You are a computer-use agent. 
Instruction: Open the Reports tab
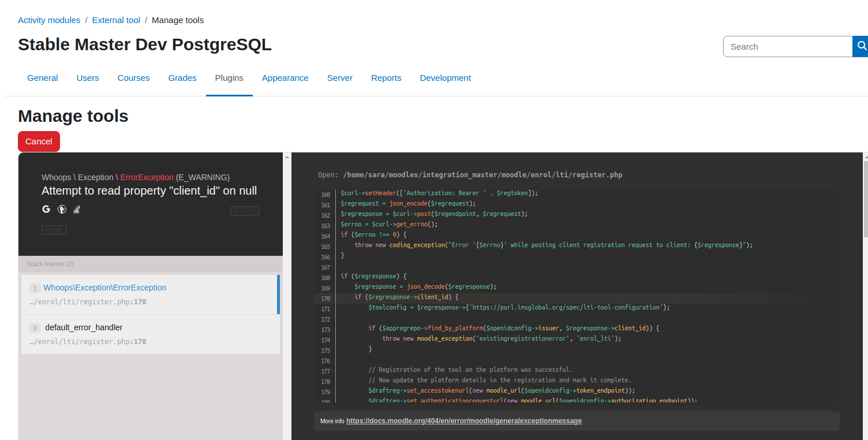tap(386, 78)
